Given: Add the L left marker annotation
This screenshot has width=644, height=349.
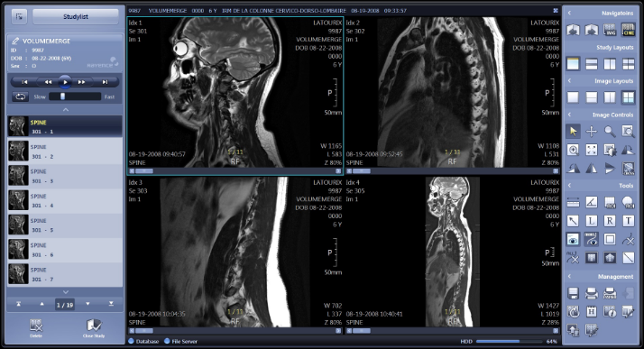Looking at the screenshot, I should pos(592,221).
